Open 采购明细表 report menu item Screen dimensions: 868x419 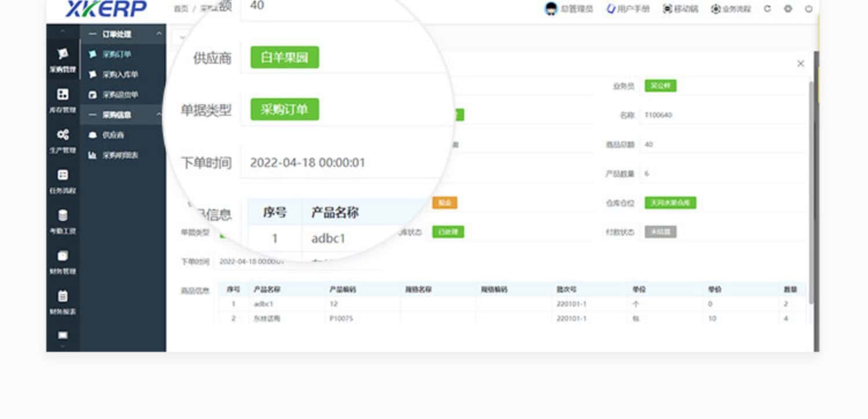(x=120, y=155)
